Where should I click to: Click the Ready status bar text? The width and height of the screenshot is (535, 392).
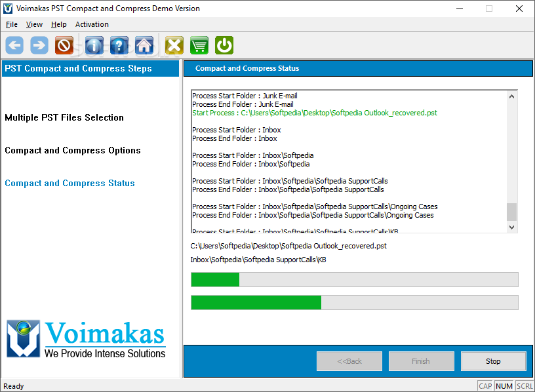14,386
